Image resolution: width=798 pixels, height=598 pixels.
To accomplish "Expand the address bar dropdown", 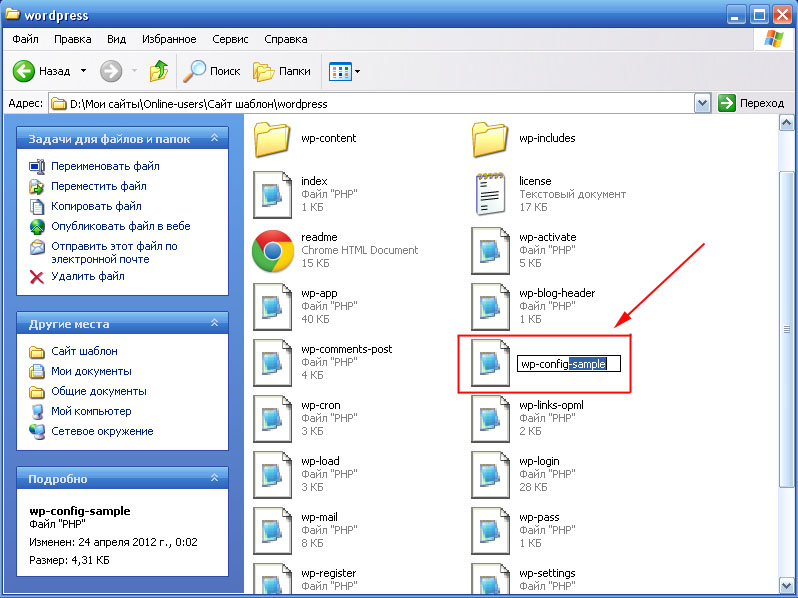I will (702, 104).
